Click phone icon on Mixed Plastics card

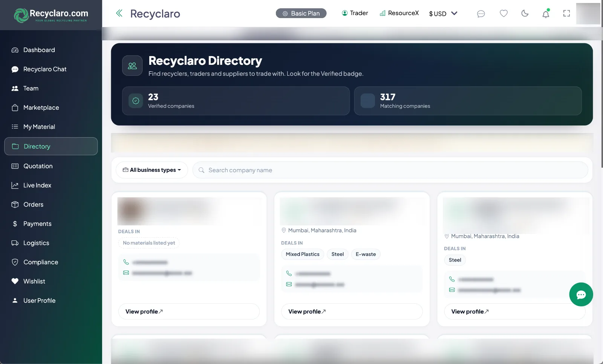289,273
